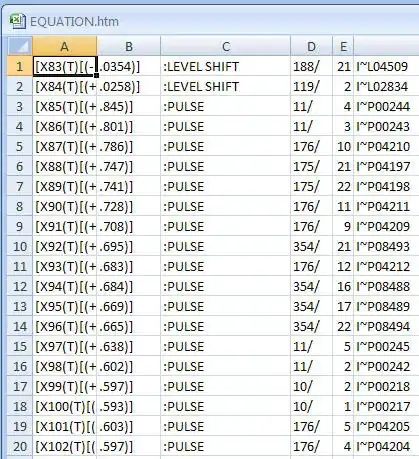
Task: Click cell containing I~L04509
Action: 386,66
